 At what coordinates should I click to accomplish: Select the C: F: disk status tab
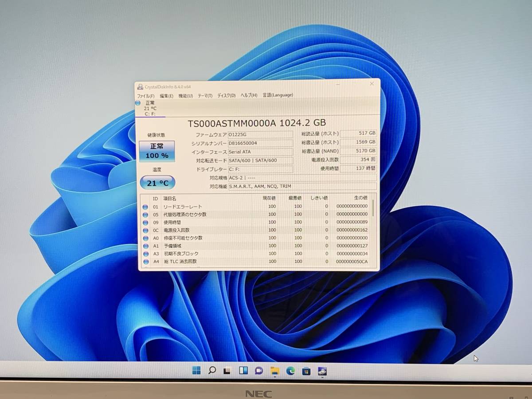click(150, 108)
